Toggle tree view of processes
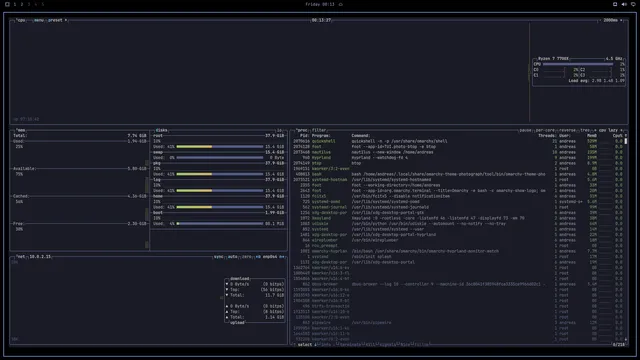640x360 pixels. [585, 130]
